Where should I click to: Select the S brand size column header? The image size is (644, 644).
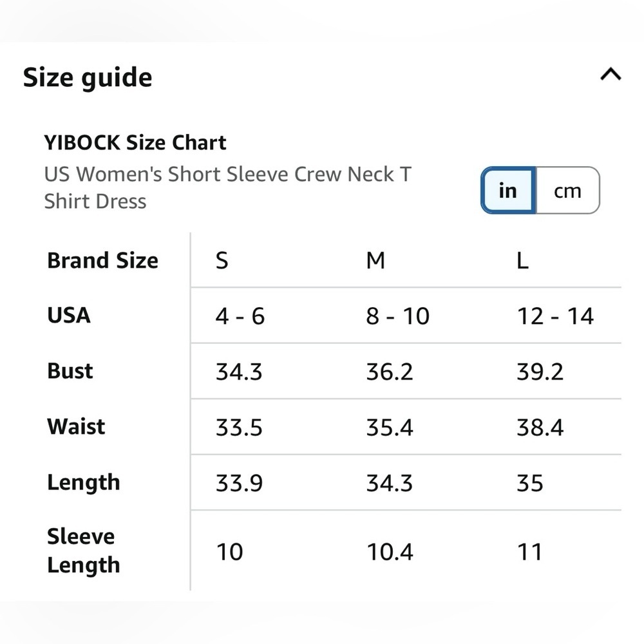click(x=222, y=260)
